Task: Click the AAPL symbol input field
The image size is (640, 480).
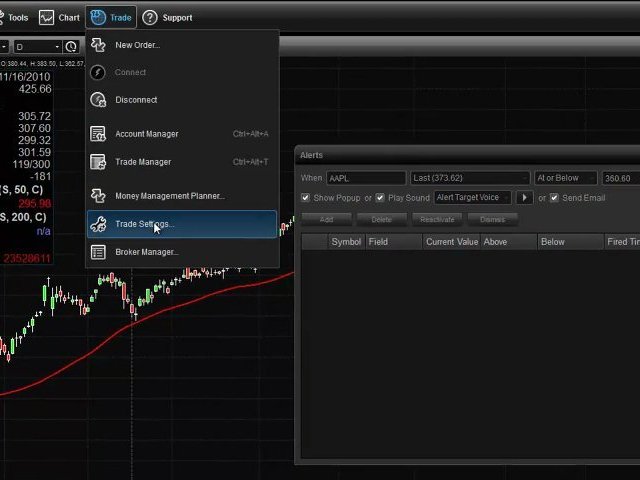Action: tap(366, 178)
